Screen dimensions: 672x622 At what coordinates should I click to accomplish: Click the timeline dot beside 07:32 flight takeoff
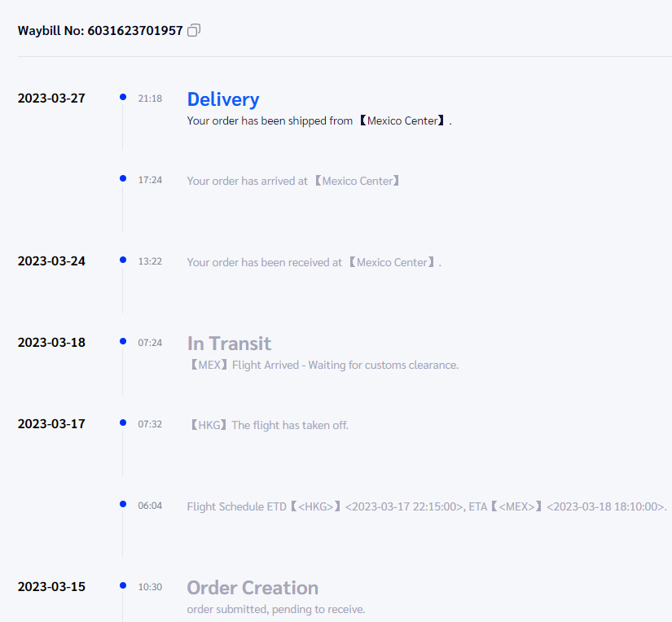(x=123, y=423)
